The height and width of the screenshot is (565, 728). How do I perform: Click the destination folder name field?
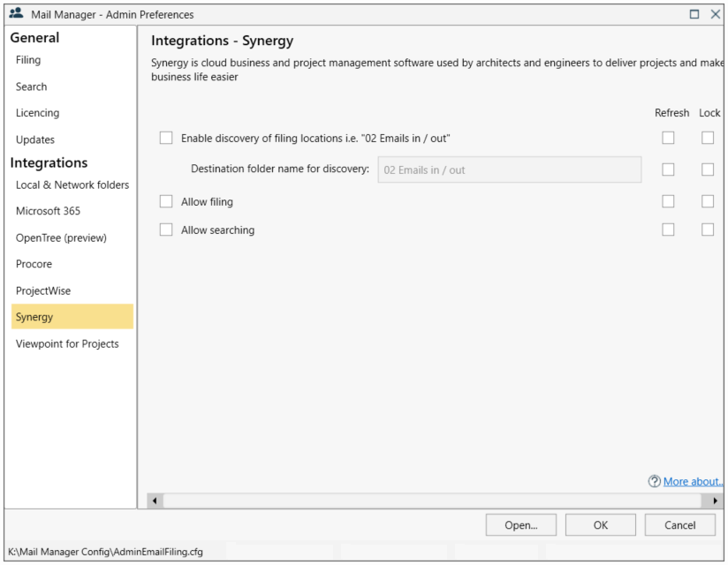[509, 169]
